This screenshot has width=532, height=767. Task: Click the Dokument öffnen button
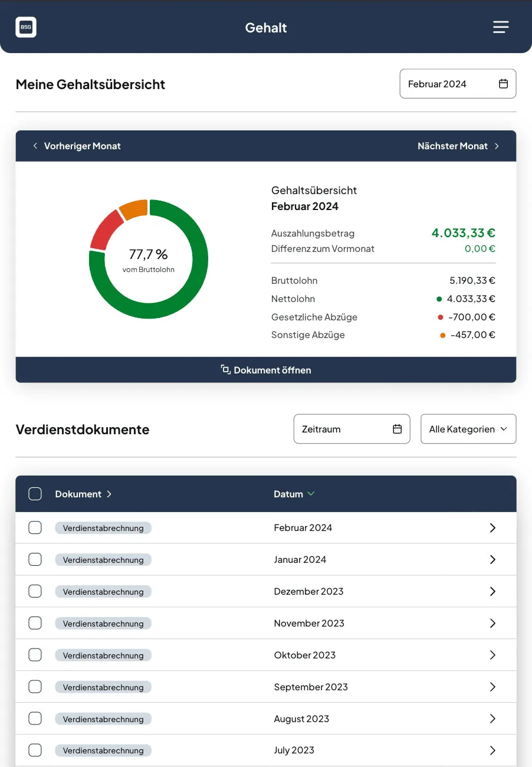click(x=266, y=370)
